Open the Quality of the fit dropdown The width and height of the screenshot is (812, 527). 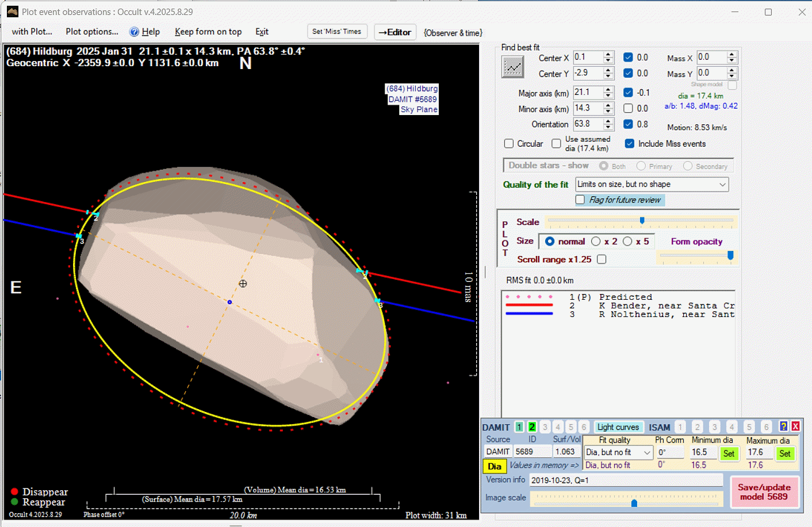[722, 185]
